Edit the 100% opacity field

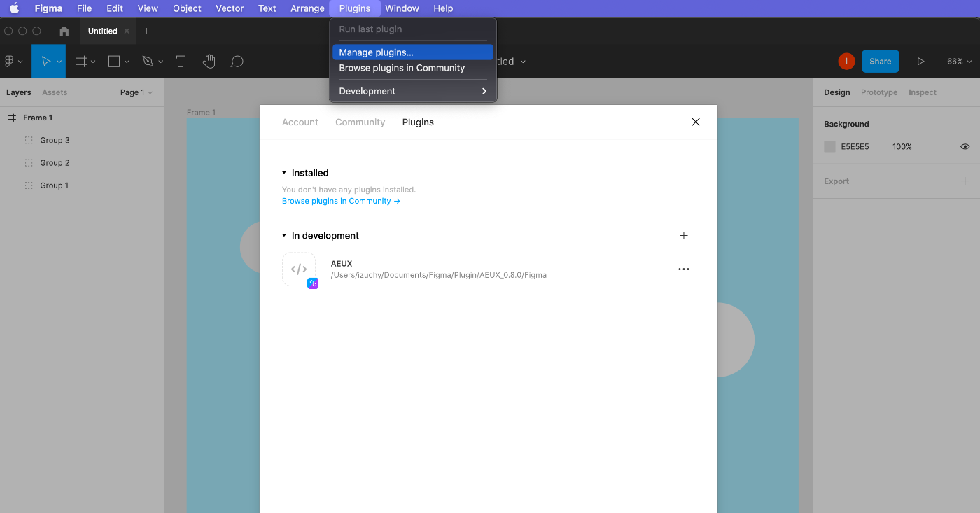902,147
